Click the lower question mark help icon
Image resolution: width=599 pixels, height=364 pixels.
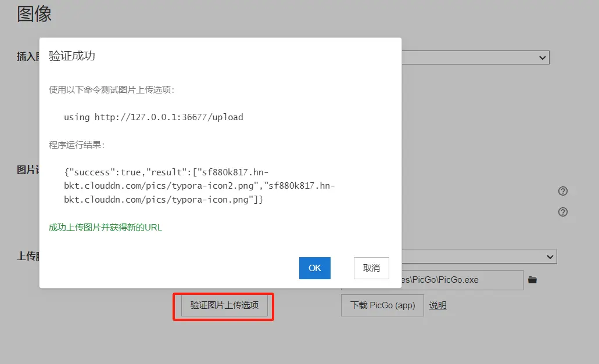point(562,212)
